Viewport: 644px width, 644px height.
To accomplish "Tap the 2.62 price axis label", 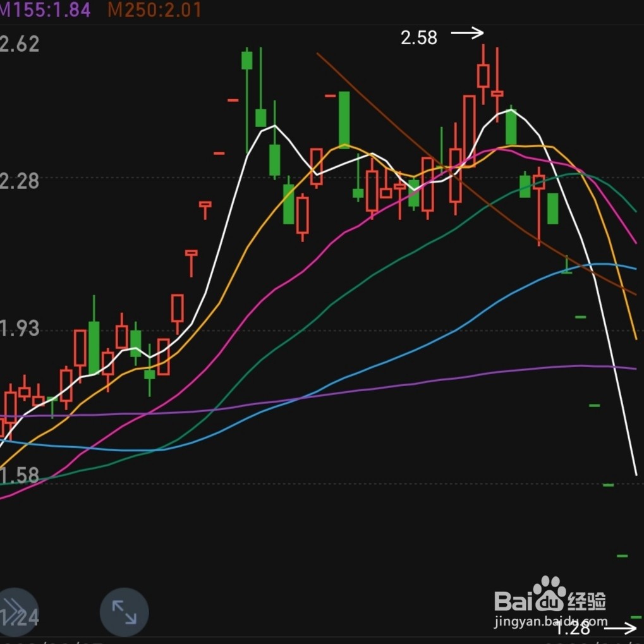I will (20, 44).
